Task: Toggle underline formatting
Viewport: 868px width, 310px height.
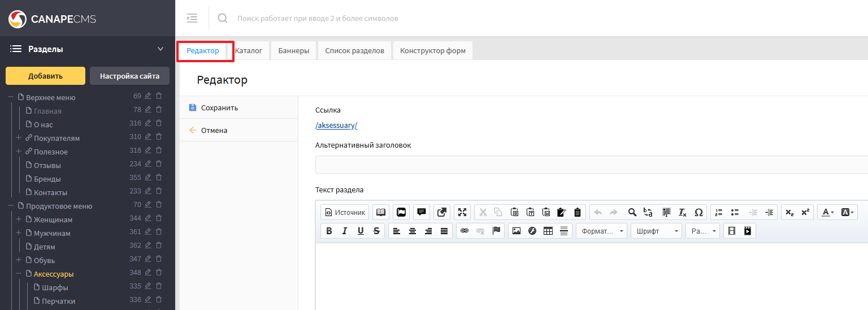Action: tap(361, 231)
